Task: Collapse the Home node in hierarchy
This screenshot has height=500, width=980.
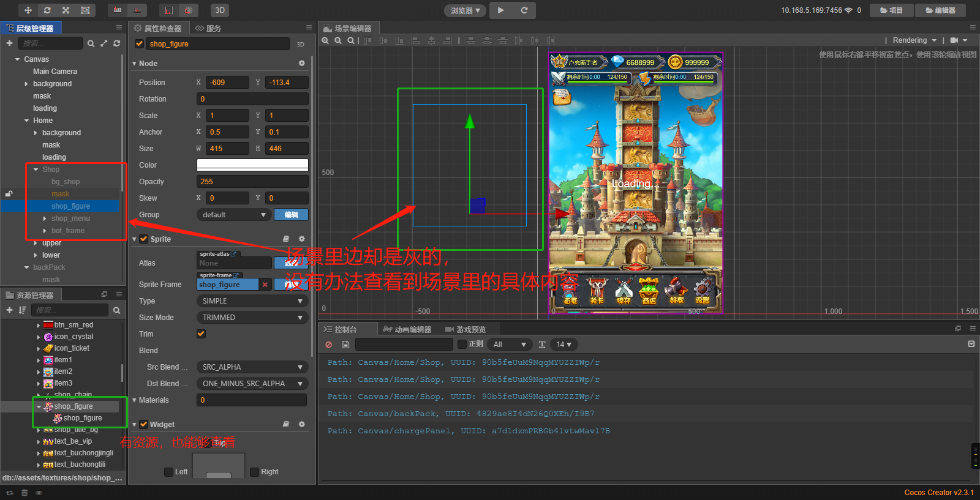Action: 26,121
